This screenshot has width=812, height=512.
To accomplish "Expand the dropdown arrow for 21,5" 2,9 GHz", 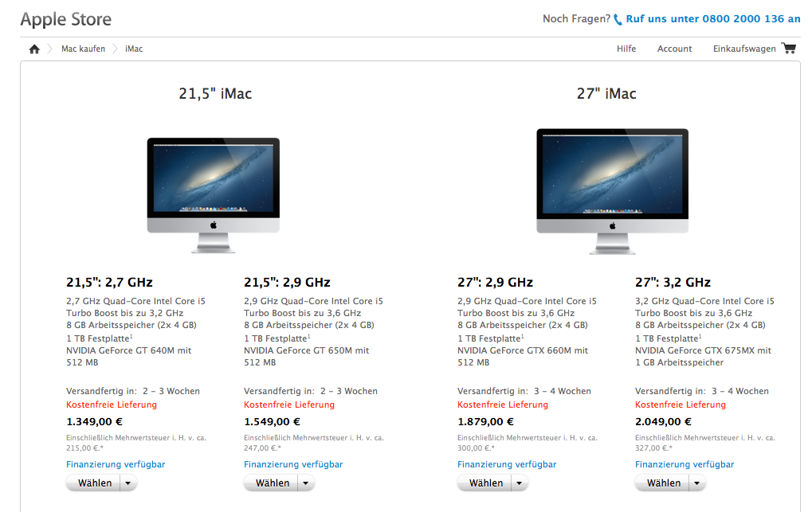I will pos(305,483).
